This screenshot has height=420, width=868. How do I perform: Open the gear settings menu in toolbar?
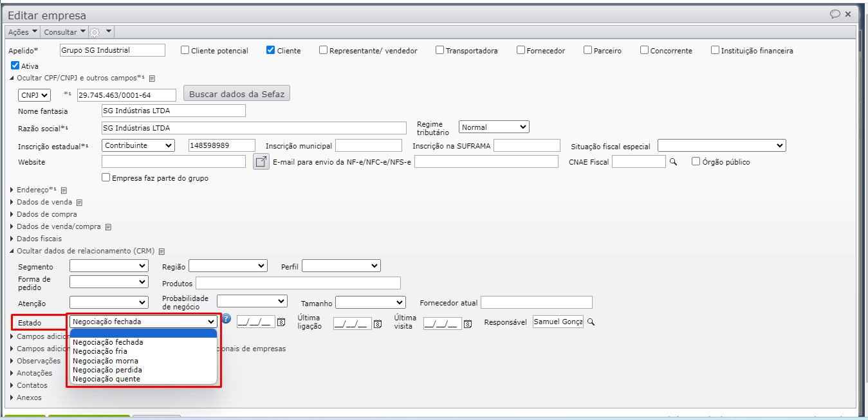(x=100, y=32)
